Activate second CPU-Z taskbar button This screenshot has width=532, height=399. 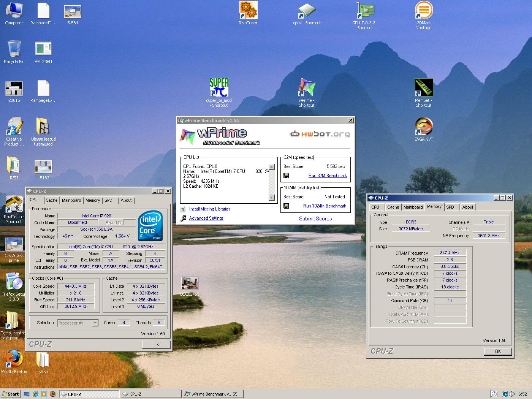[x=150, y=394]
